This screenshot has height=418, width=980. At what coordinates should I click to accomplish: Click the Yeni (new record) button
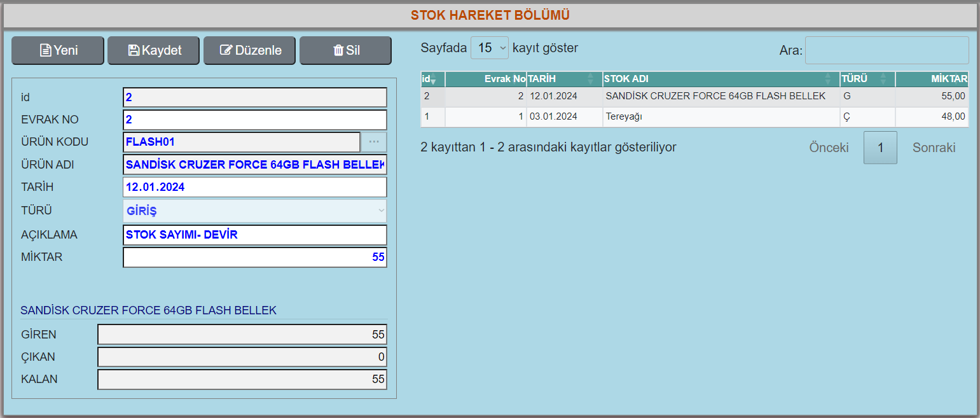pyautogui.click(x=58, y=50)
